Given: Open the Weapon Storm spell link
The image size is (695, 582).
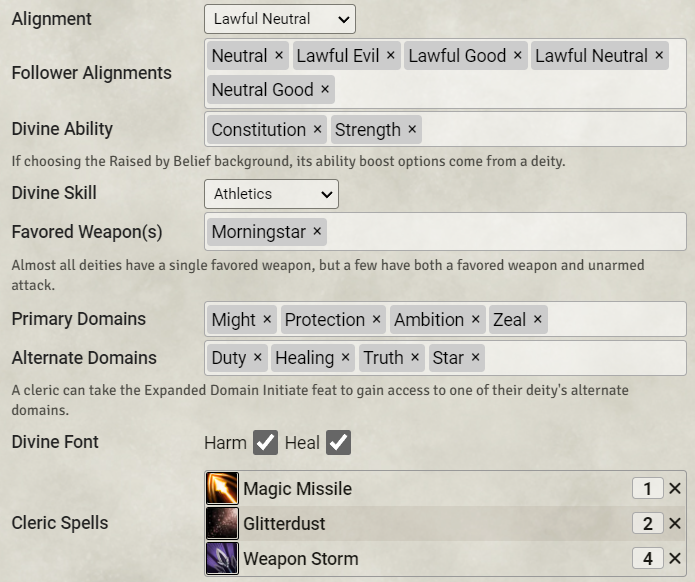Looking at the screenshot, I should coord(300,558).
